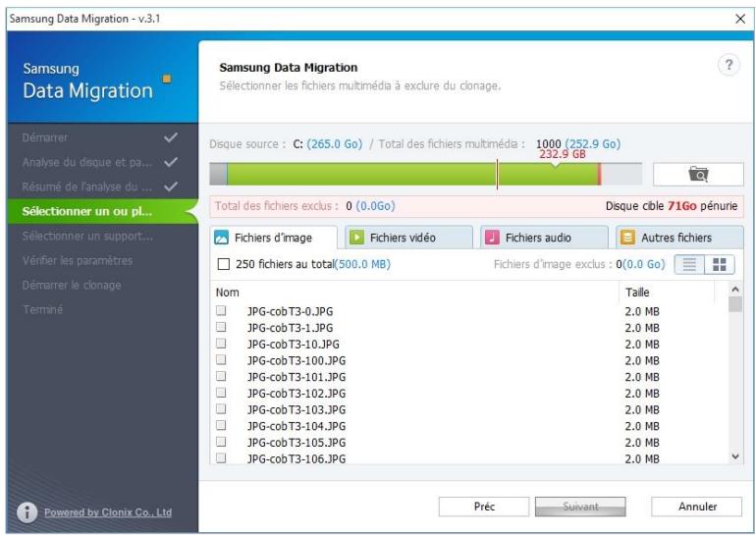Close the Samsung Data Migration window

pos(740,19)
